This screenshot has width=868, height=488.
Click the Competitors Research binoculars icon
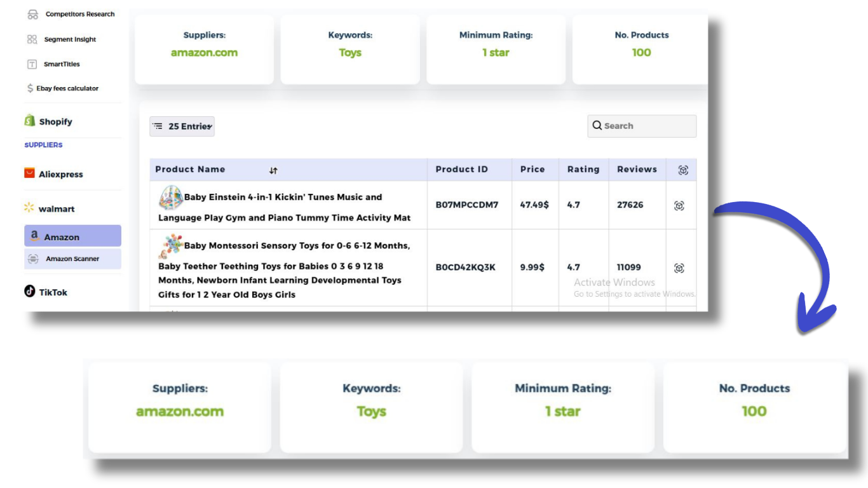tap(32, 14)
